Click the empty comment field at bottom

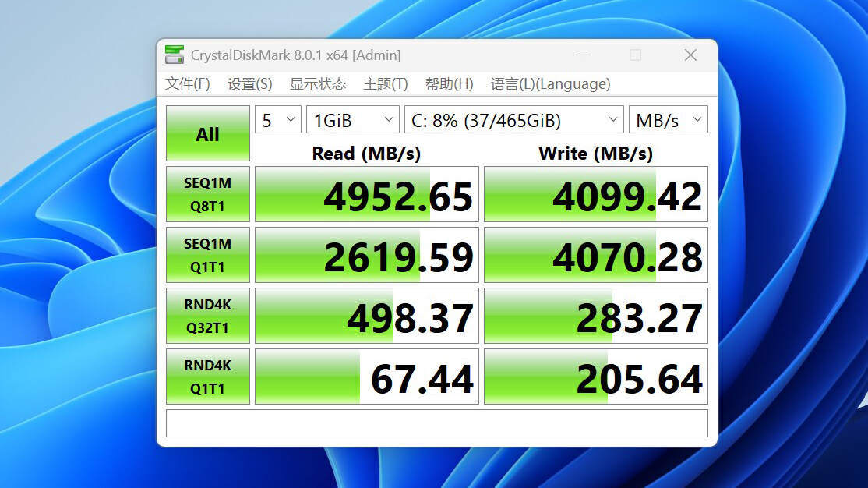click(x=437, y=423)
